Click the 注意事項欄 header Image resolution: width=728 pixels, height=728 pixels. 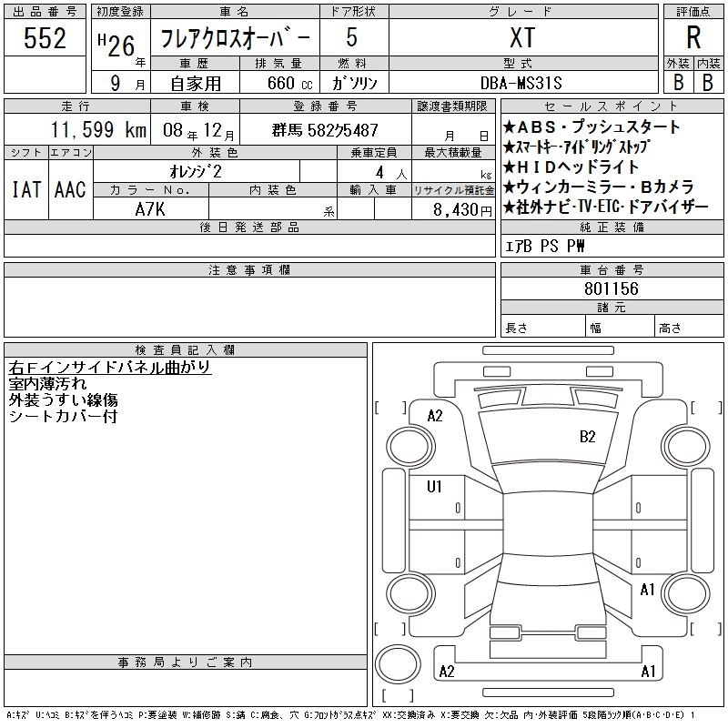point(249,269)
